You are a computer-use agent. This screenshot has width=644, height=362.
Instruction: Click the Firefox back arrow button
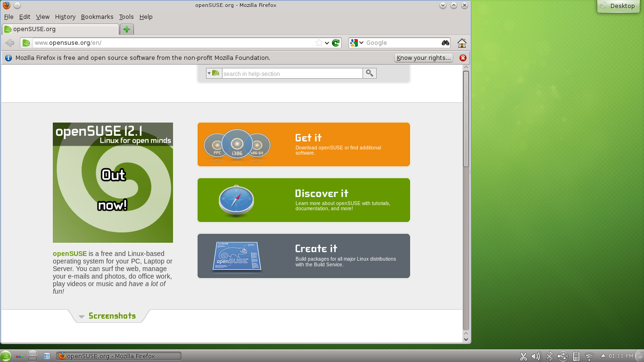coord(9,43)
